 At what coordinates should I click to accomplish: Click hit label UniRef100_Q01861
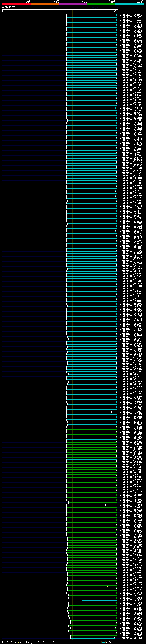[131, 352]
